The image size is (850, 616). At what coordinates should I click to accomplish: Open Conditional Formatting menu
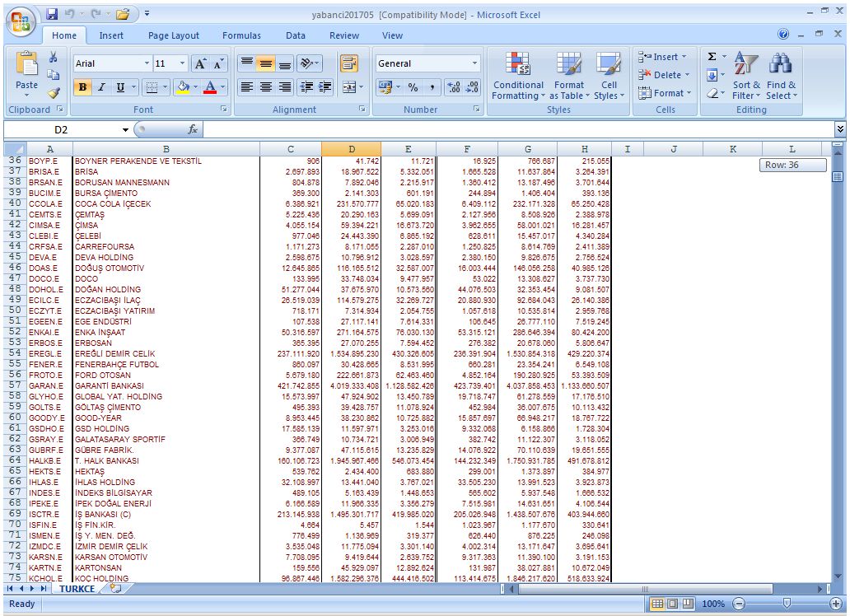click(518, 76)
